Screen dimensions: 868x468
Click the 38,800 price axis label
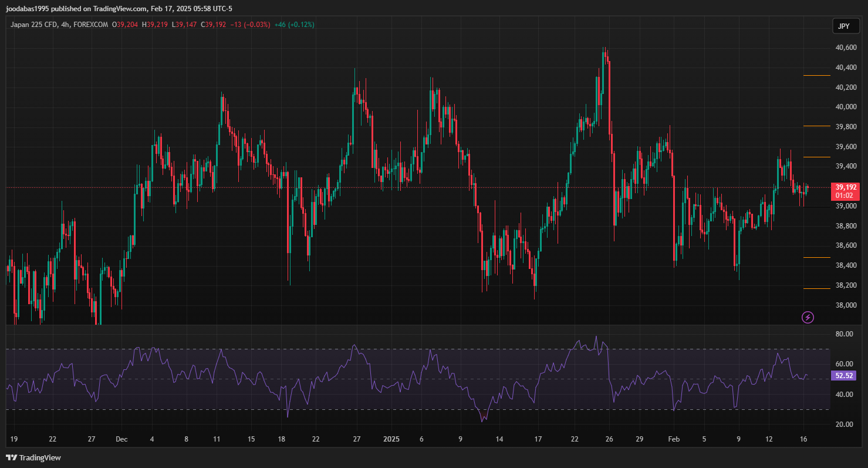tap(846, 226)
